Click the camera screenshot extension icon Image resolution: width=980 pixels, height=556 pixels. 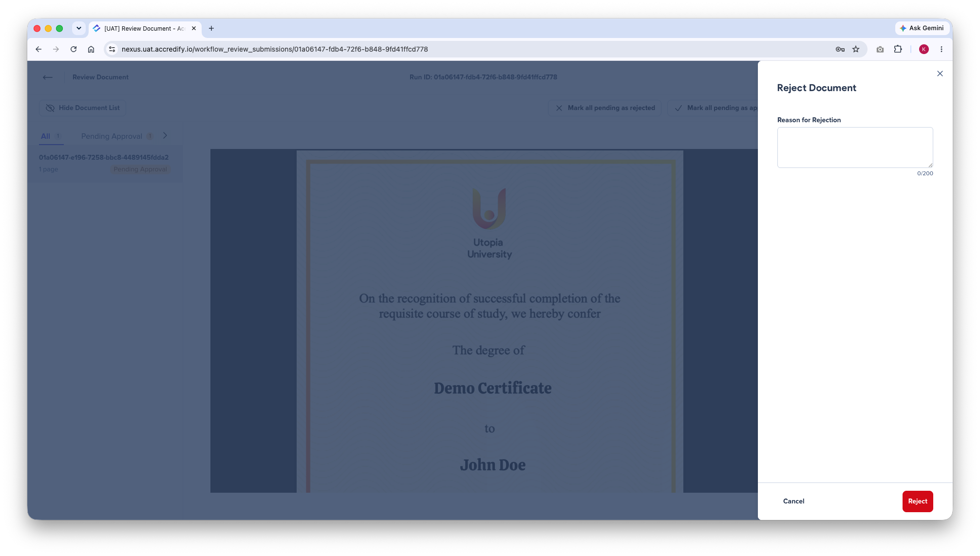[x=880, y=49]
